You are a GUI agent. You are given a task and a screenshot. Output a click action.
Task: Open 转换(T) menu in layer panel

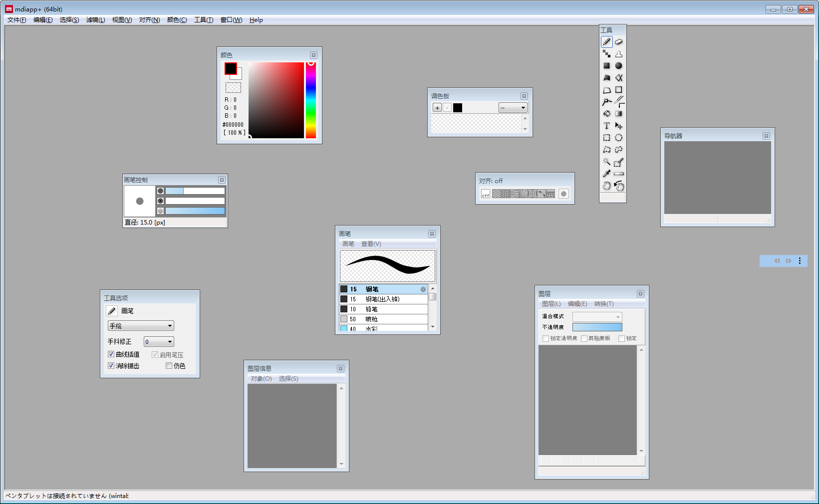[x=604, y=304]
